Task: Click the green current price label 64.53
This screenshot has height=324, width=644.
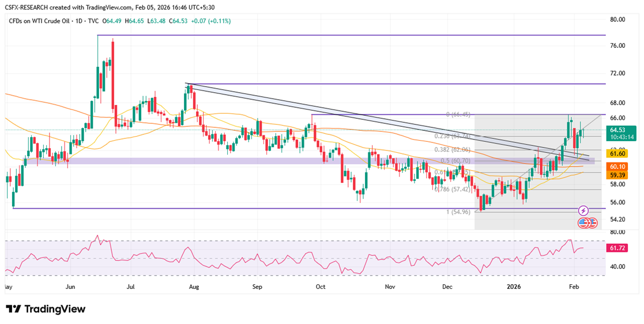Action: 622,130
